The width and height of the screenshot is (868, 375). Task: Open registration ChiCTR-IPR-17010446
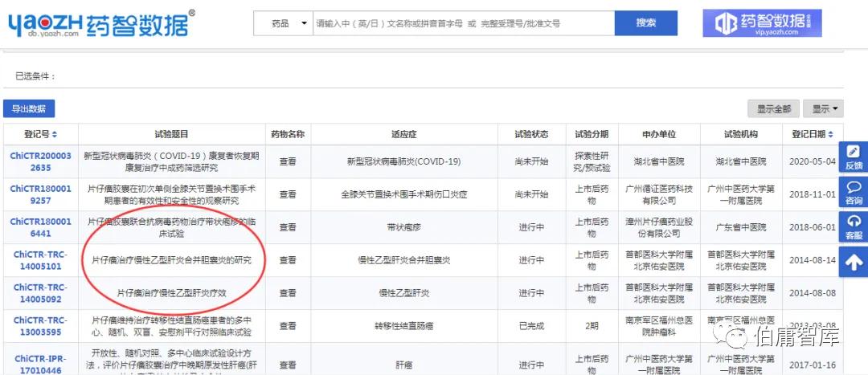[41, 365]
